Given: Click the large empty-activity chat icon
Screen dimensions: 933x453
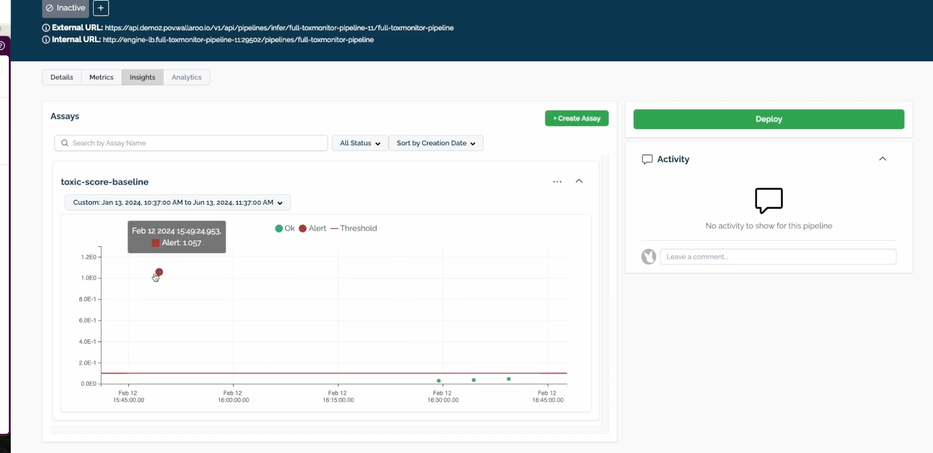Looking at the screenshot, I should [x=768, y=201].
